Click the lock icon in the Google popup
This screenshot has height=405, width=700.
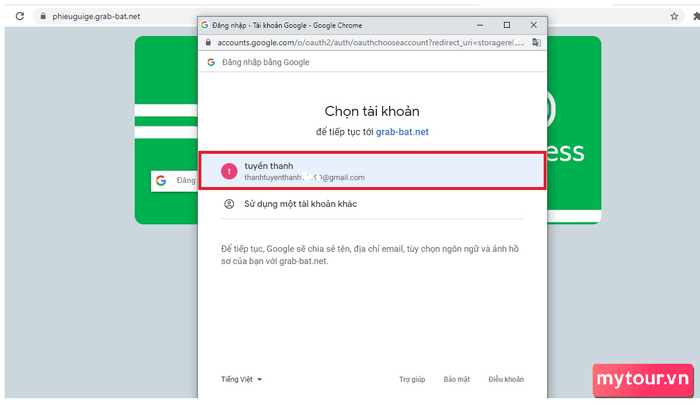[x=208, y=42]
